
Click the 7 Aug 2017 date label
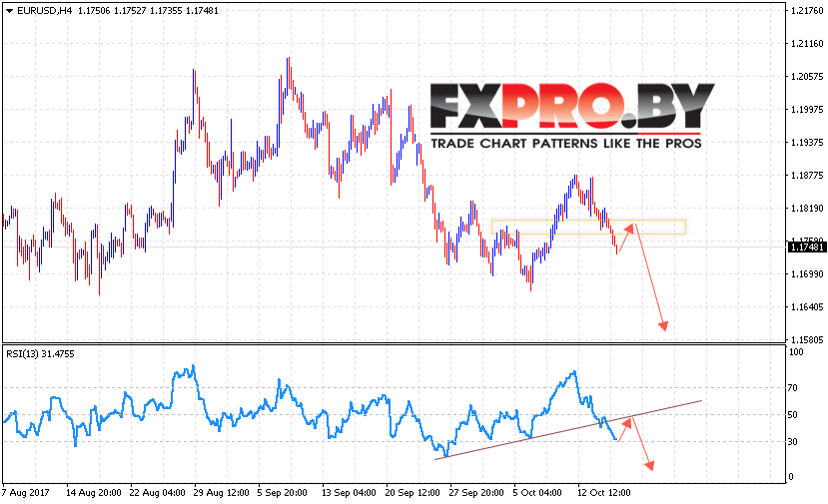(25, 493)
